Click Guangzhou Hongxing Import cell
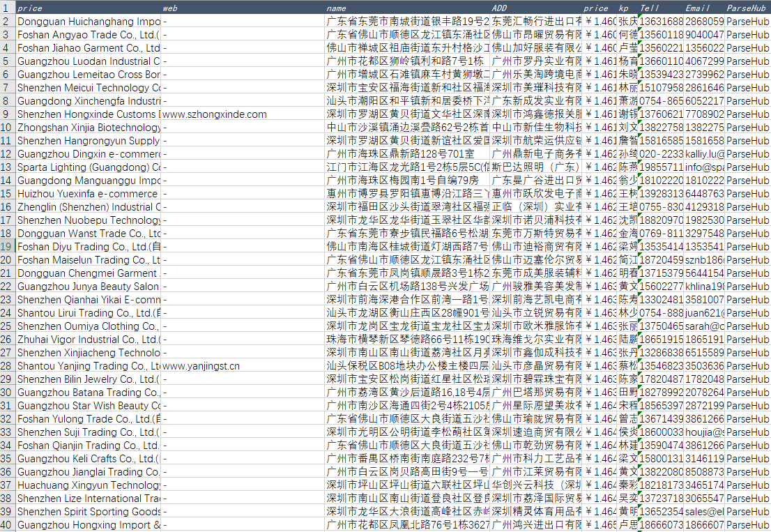 [x=89, y=524]
